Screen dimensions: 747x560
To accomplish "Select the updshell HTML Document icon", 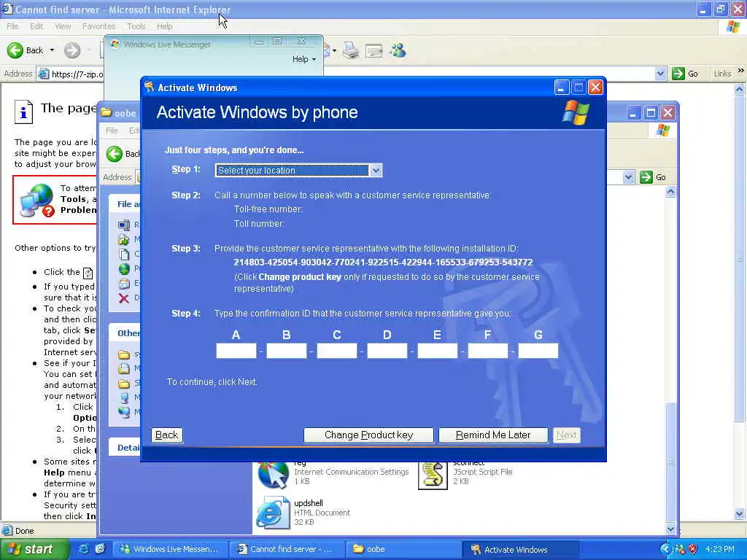I will [x=273, y=513].
